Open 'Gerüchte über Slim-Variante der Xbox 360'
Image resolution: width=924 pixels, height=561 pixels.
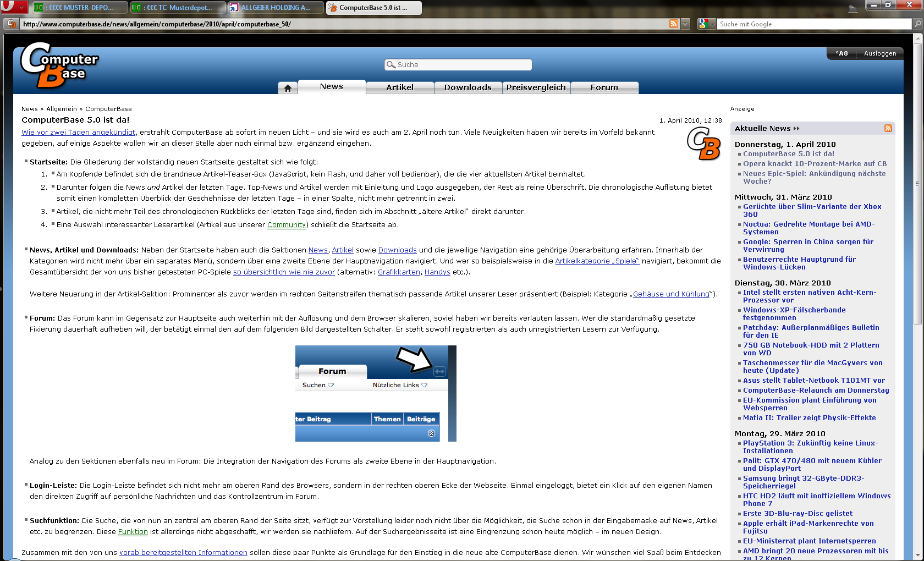click(812, 211)
